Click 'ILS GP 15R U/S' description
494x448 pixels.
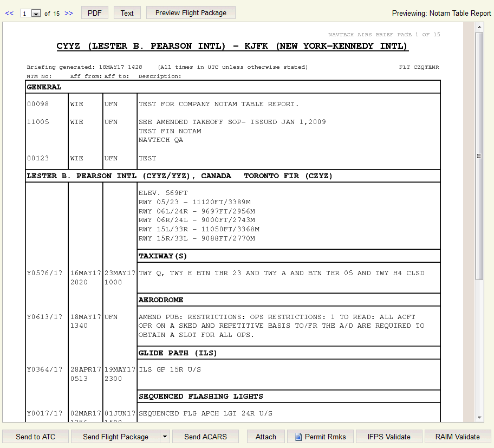pos(170,369)
